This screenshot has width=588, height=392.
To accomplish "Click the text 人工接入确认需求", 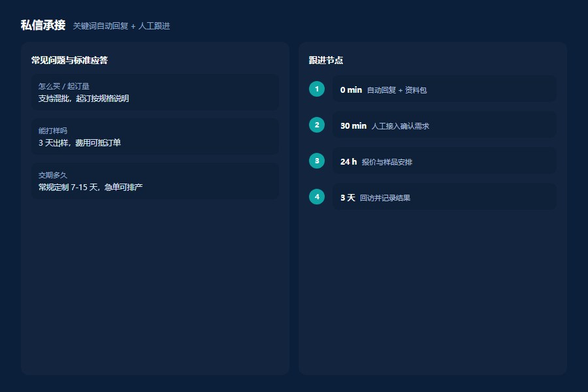I will [400, 126].
